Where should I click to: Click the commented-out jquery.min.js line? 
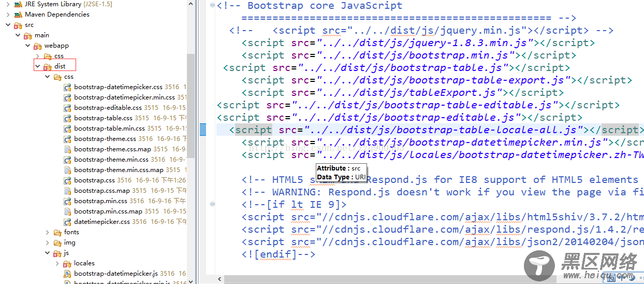point(421,31)
